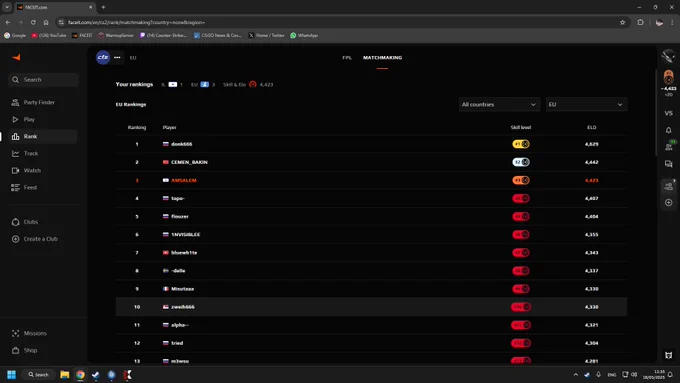
Task: Open File Explorer from the taskbar
Action: [65, 375]
